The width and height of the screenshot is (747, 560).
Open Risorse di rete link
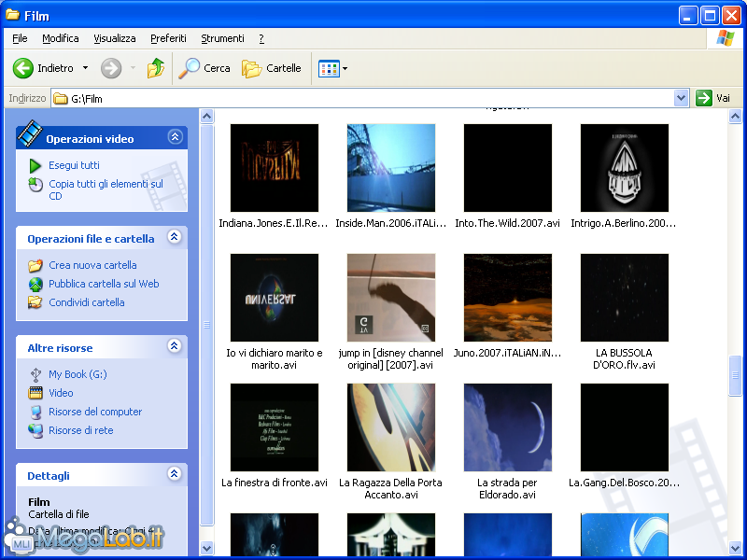point(81,430)
